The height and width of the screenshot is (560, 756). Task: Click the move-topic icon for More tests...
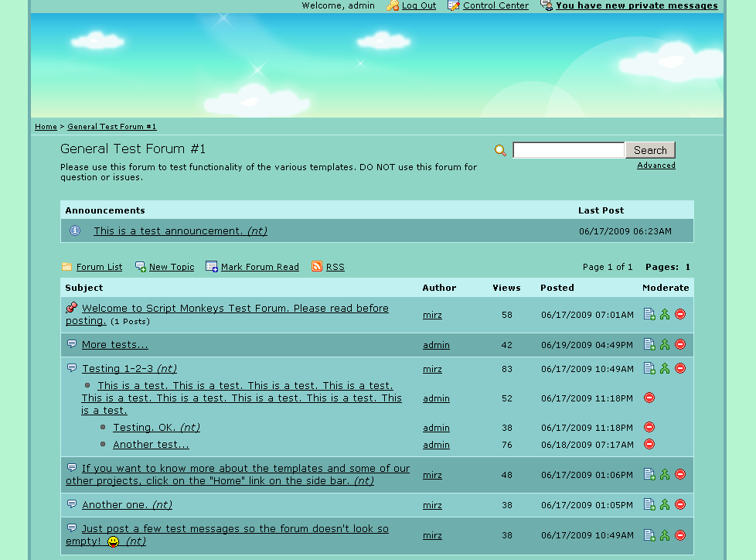[x=649, y=344]
